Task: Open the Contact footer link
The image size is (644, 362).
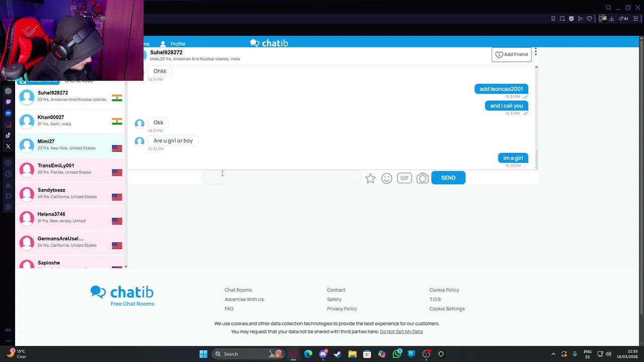Action: click(336, 290)
